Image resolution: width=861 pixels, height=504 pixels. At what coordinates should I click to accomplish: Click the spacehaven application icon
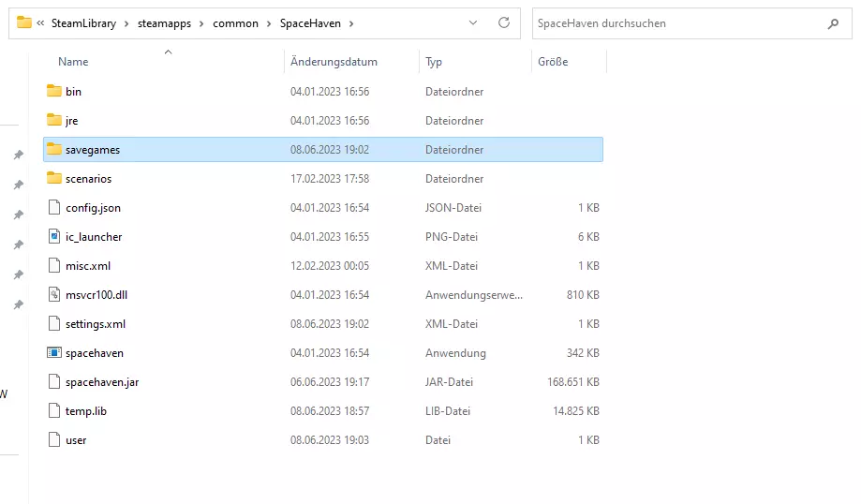click(x=53, y=353)
